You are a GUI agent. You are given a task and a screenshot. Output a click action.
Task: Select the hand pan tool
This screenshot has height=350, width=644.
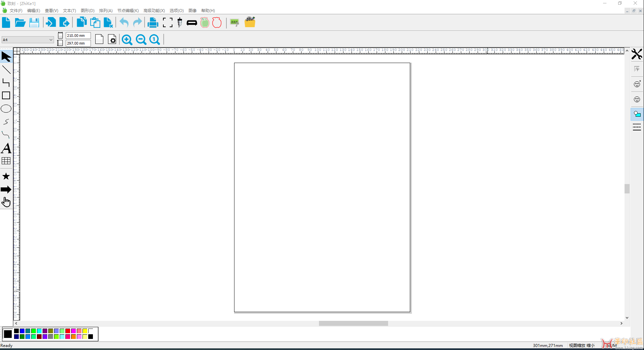pos(6,202)
